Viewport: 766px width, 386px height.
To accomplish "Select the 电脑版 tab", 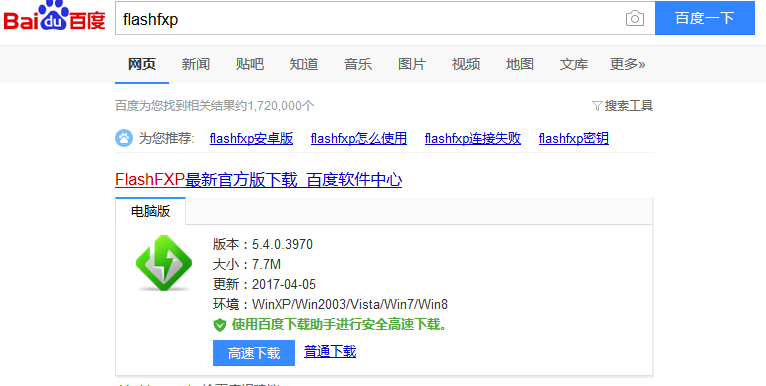I will [x=150, y=211].
